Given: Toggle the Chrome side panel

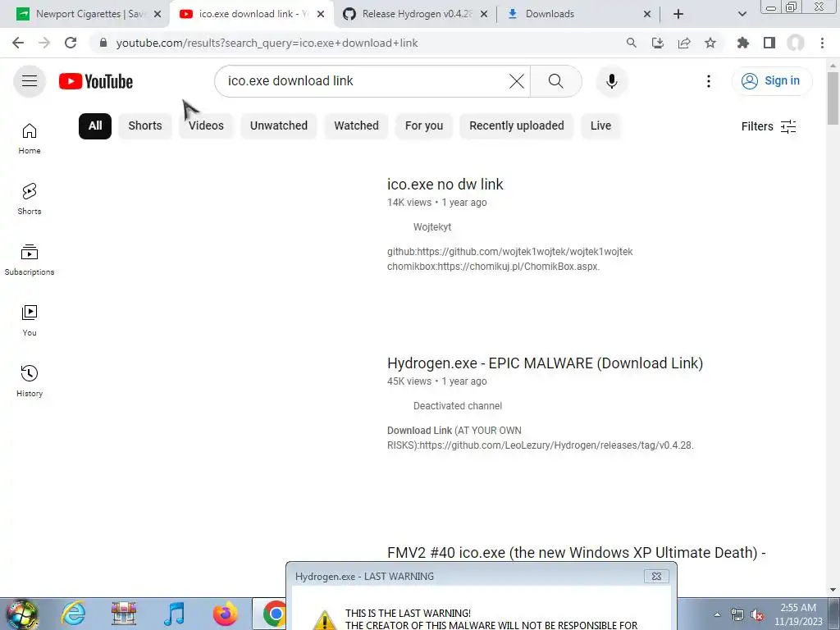Looking at the screenshot, I should (x=769, y=43).
